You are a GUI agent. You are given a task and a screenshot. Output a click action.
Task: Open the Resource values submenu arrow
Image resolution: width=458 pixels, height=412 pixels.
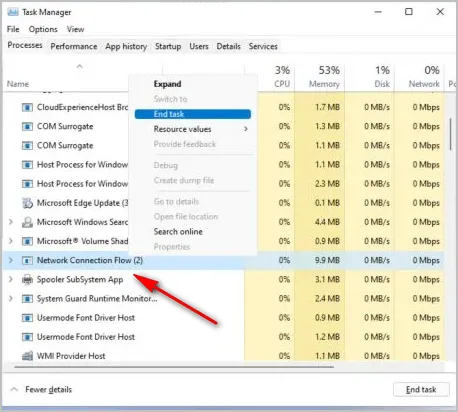coord(246,129)
